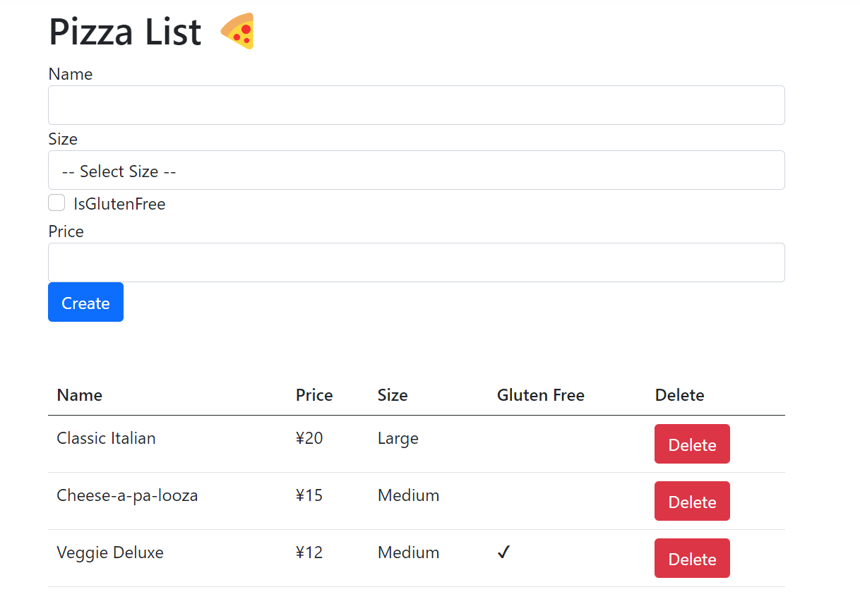
Task: Click the ¥20 price cell
Action: coord(309,438)
